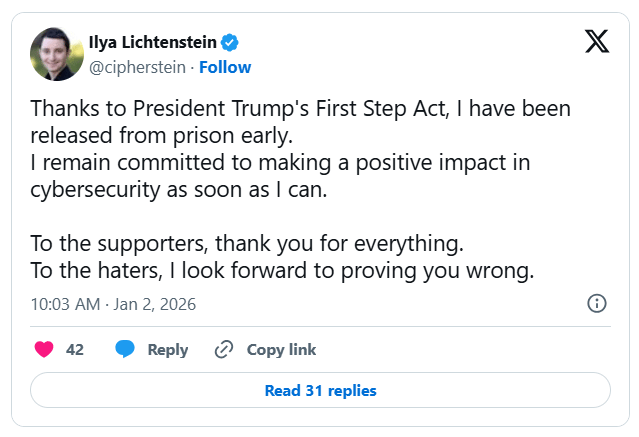The width and height of the screenshot is (639, 437).
Task: Open the @cipherstein handle link
Action: pos(139,67)
